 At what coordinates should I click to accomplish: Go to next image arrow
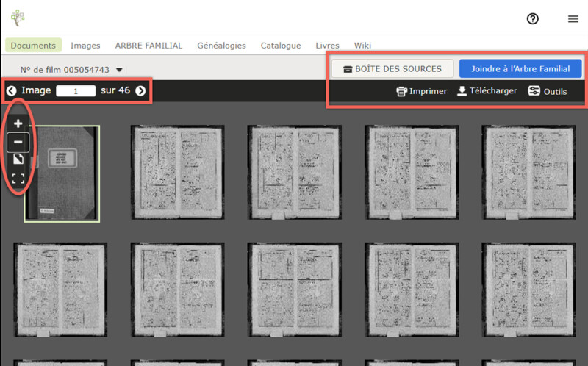[140, 90]
